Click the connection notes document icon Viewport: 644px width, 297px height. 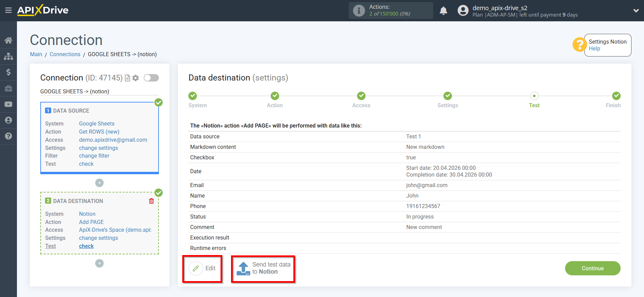127,78
